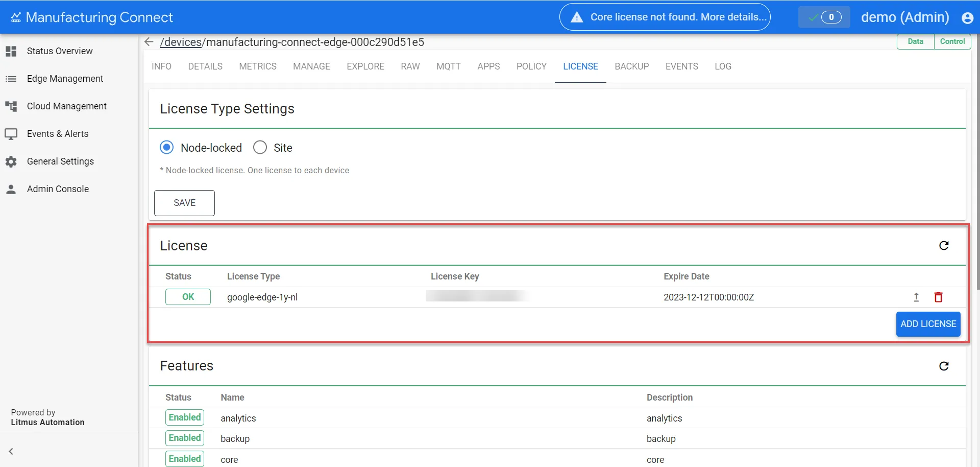Save license type settings

point(184,203)
